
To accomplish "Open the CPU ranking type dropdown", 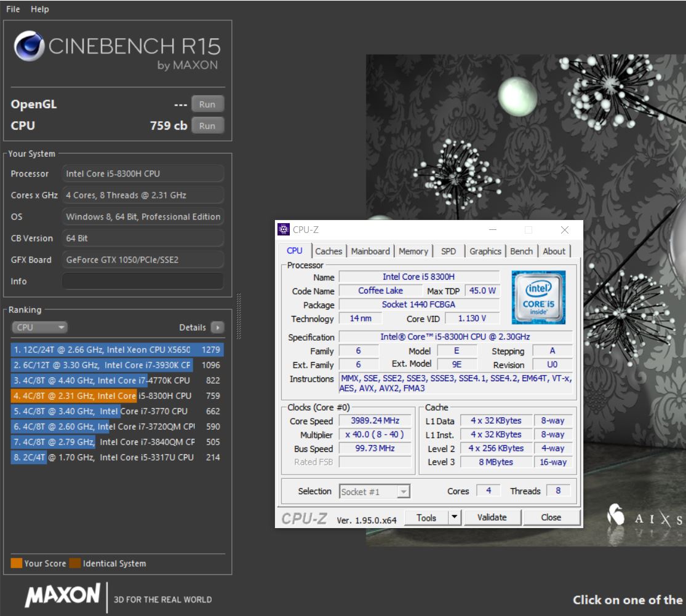I will 40,328.
